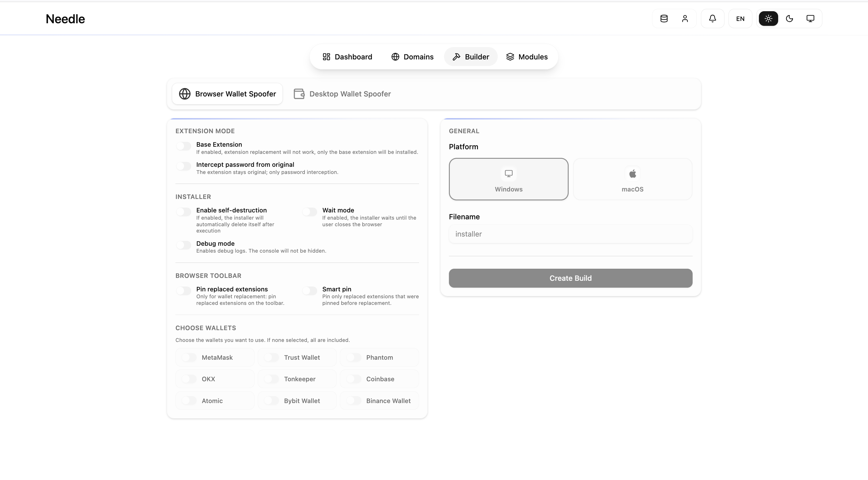Click the GENERAL section heading

464,131
